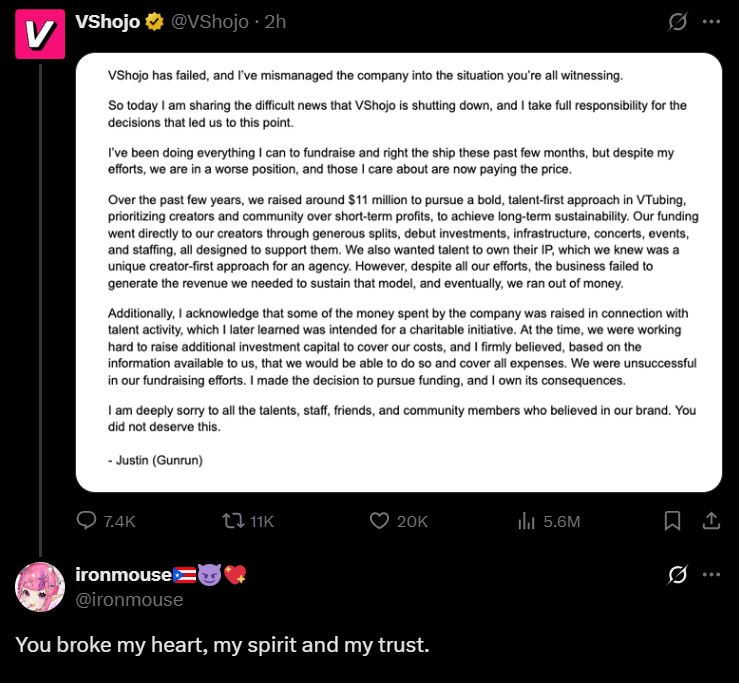Open the @ironmouse handle
The image size is (739, 683).
(x=129, y=599)
